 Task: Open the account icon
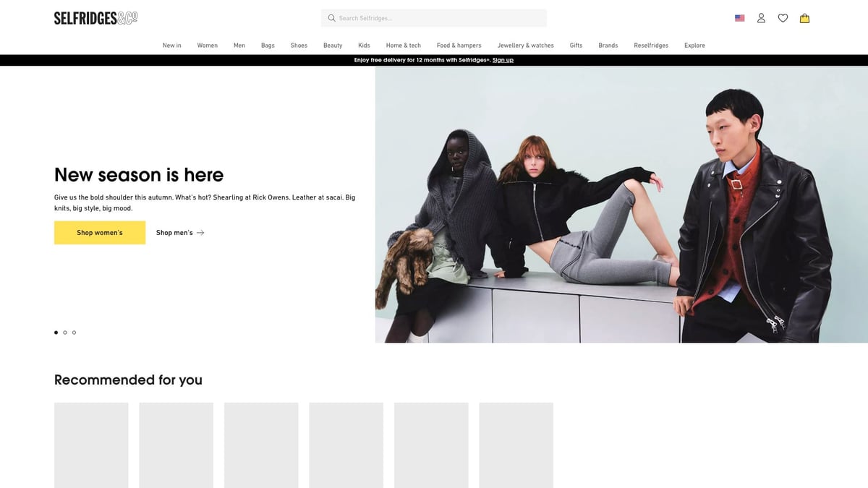pos(761,18)
